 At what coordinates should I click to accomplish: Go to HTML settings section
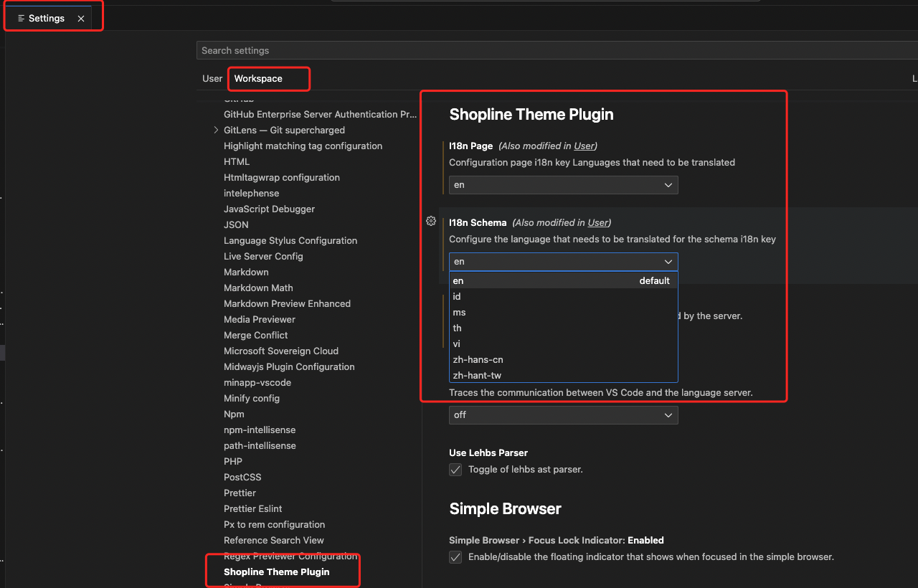point(237,161)
